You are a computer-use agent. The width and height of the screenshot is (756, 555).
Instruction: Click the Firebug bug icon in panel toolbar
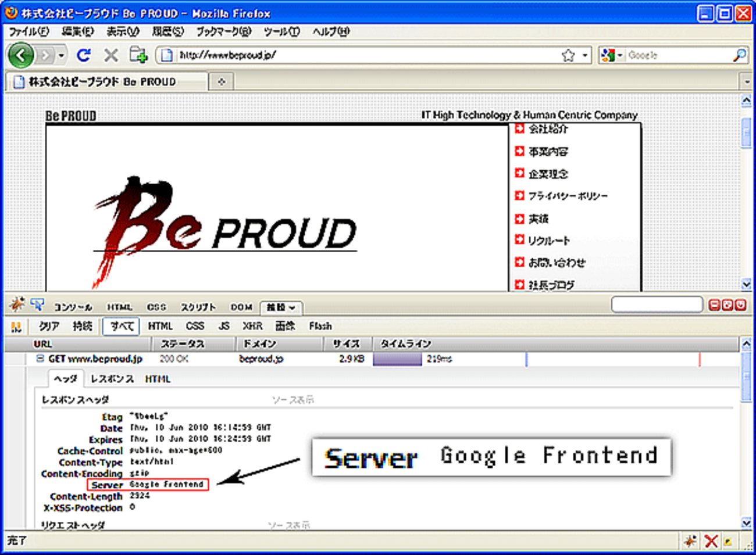16,305
